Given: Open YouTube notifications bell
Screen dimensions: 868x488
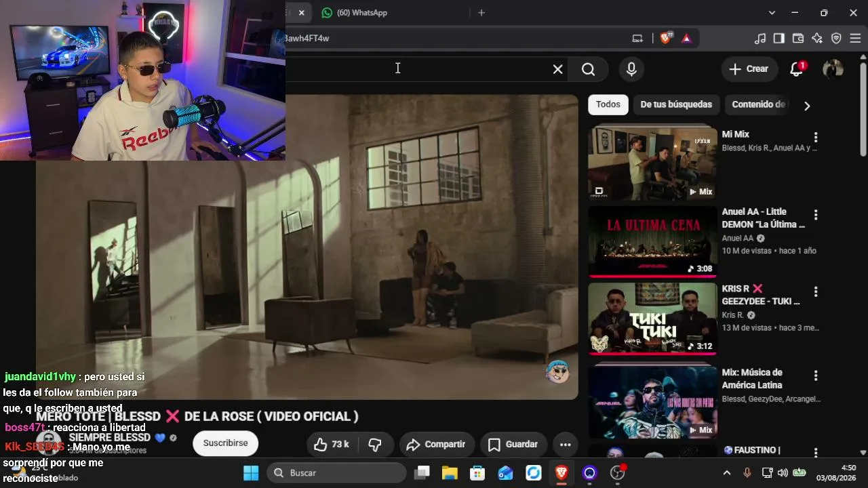Looking at the screenshot, I should click(797, 69).
